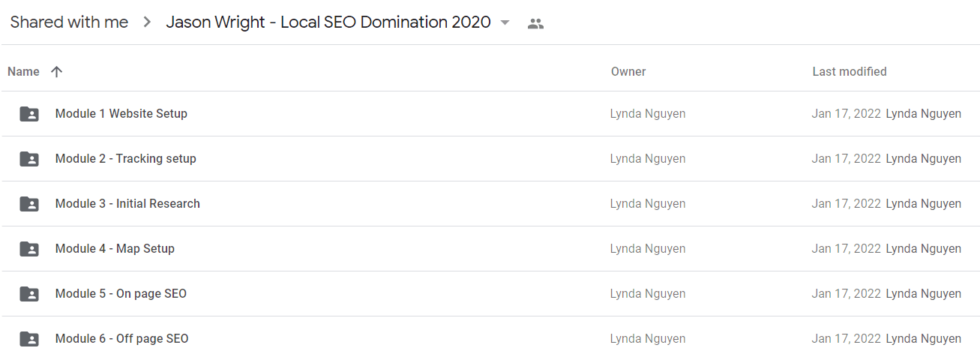Click the Module 6 Off page SEO folder icon

click(29, 339)
